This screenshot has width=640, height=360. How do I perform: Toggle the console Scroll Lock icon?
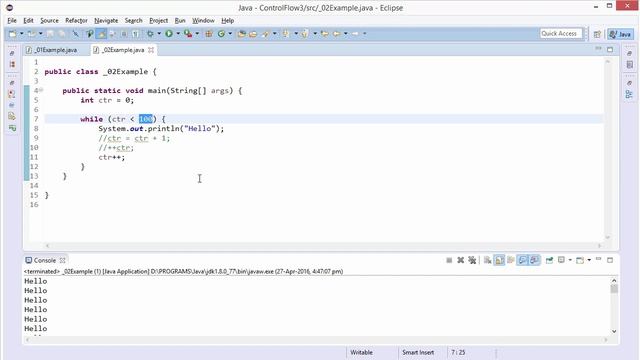point(499,260)
